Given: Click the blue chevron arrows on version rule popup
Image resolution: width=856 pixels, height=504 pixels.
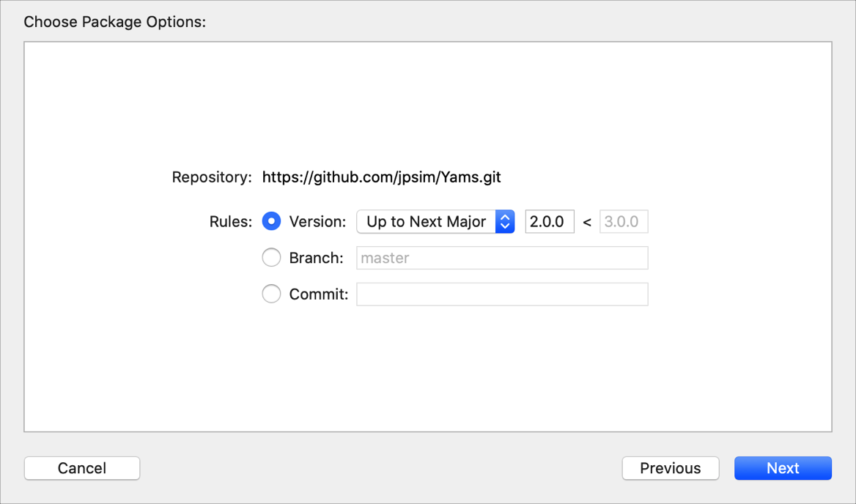Looking at the screenshot, I should 505,221.
